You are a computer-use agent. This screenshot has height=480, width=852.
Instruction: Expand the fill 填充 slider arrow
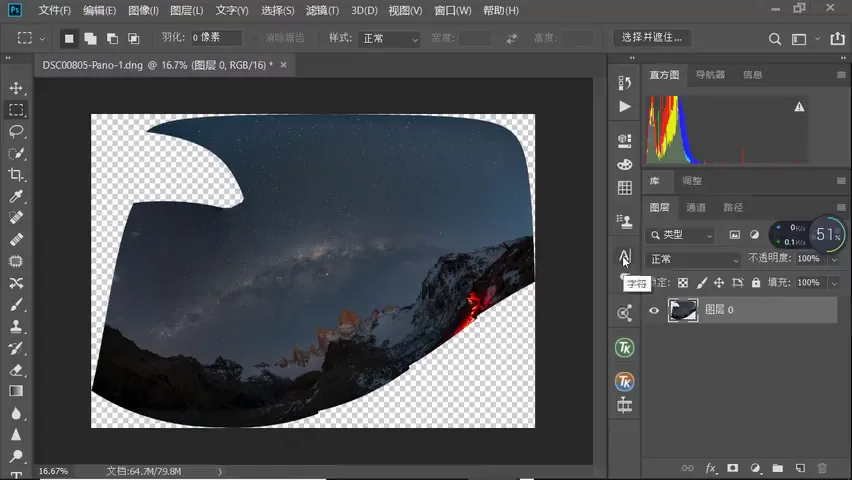pos(834,283)
